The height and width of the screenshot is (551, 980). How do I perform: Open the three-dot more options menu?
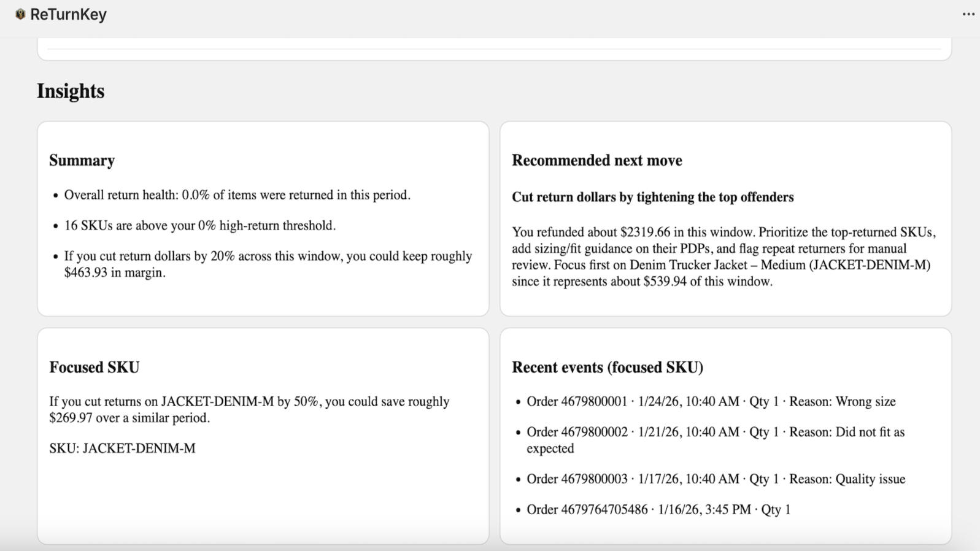pyautogui.click(x=968, y=14)
